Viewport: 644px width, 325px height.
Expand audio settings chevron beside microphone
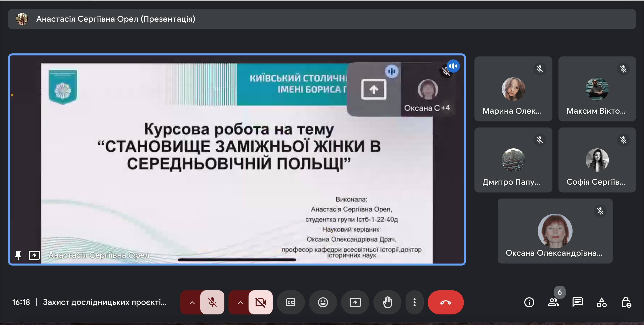(192, 302)
